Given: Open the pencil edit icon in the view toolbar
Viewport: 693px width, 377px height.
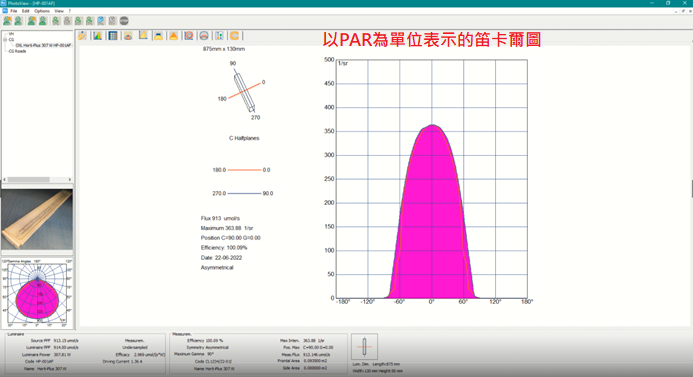Looking at the screenshot, I should (x=83, y=36).
